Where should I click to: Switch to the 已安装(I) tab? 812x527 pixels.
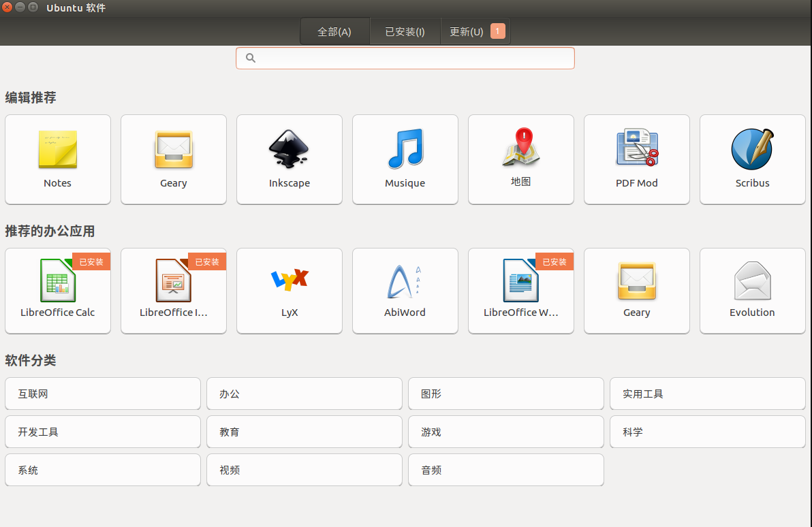(x=405, y=31)
